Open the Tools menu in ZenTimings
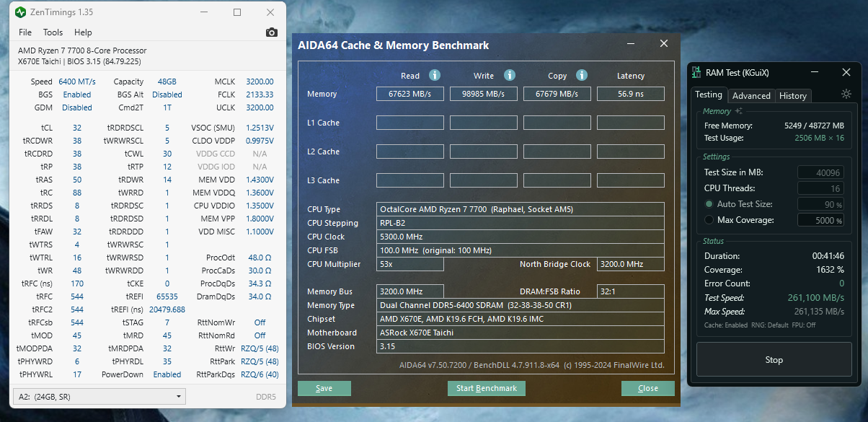 53,32
